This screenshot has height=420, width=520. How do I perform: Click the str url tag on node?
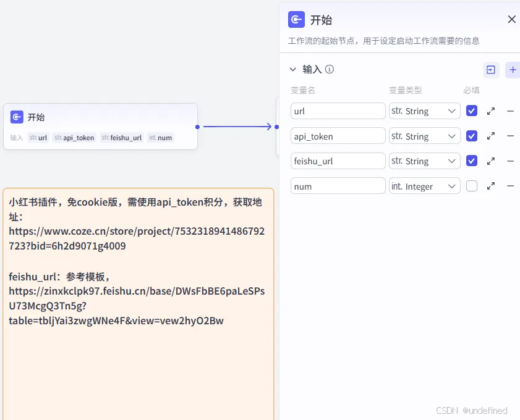coord(38,138)
